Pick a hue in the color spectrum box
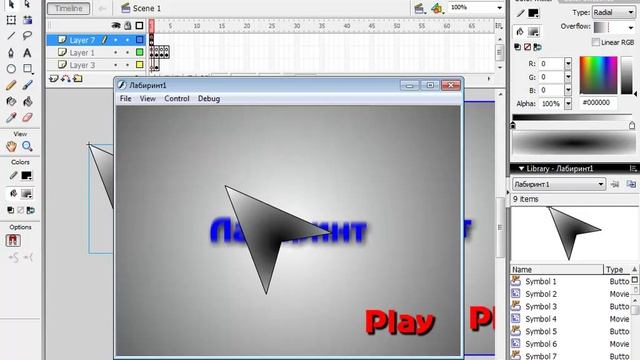The image size is (640, 360). [x=598, y=75]
